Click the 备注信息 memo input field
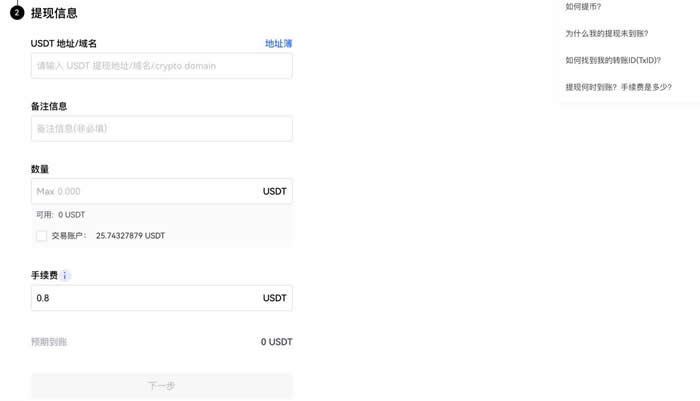The height and width of the screenshot is (401, 700). pos(162,129)
